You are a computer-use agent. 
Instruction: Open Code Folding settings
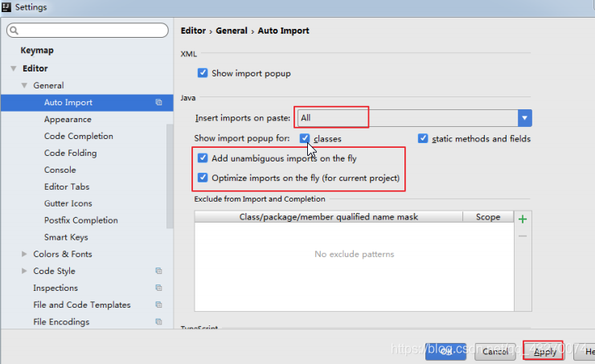[x=70, y=153]
